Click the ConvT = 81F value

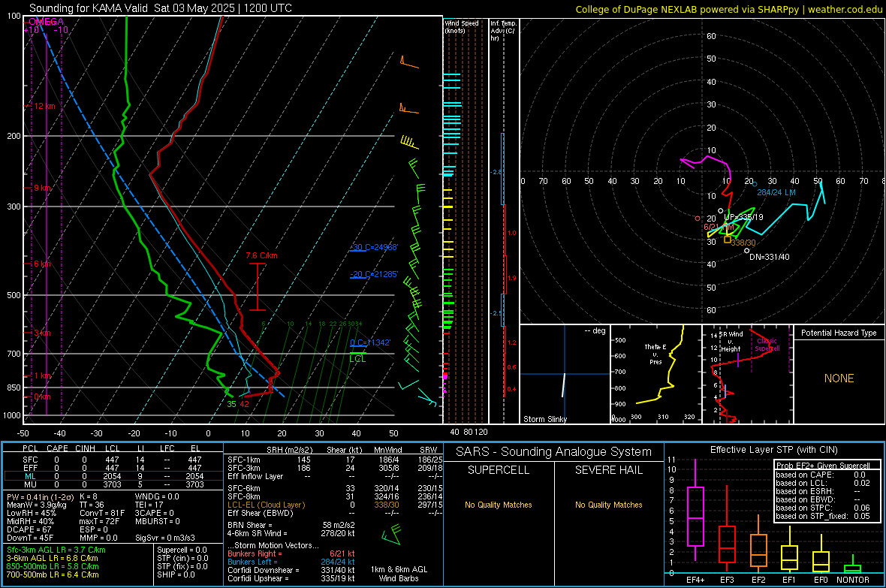coord(102,514)
